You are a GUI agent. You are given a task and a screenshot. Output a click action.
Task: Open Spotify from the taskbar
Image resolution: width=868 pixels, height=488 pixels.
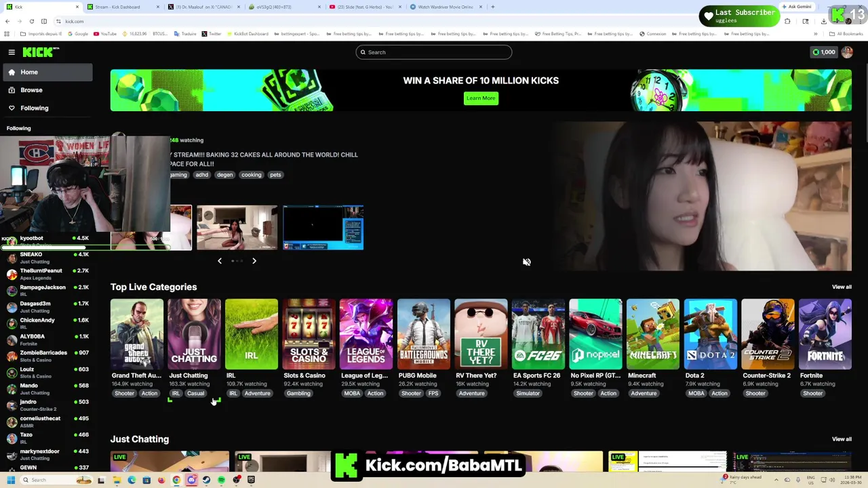(221, 480)
